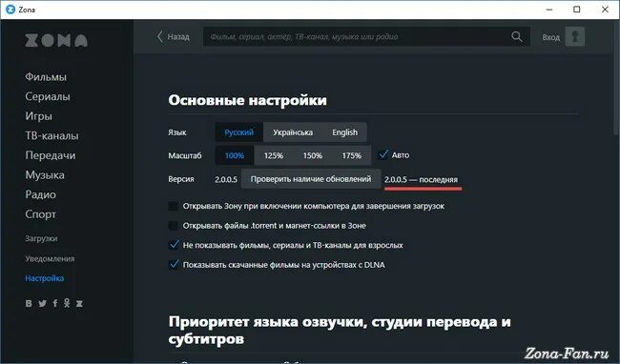Maximize the Zona window
Image resolution: width=620 pixels, height=364 pixels.
577,10
